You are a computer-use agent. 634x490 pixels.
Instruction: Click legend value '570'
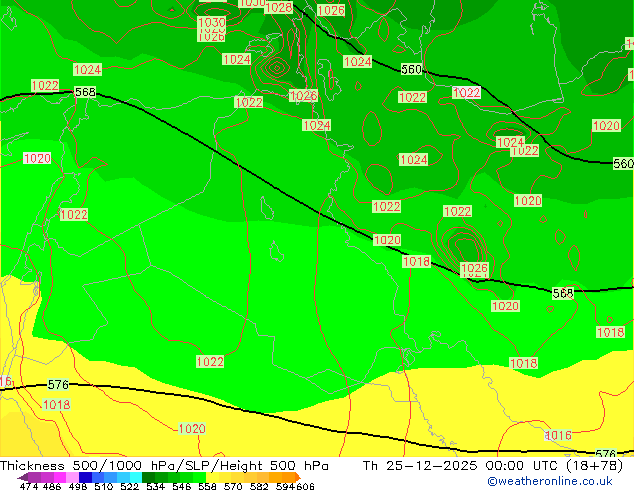[x=233, y=486]
